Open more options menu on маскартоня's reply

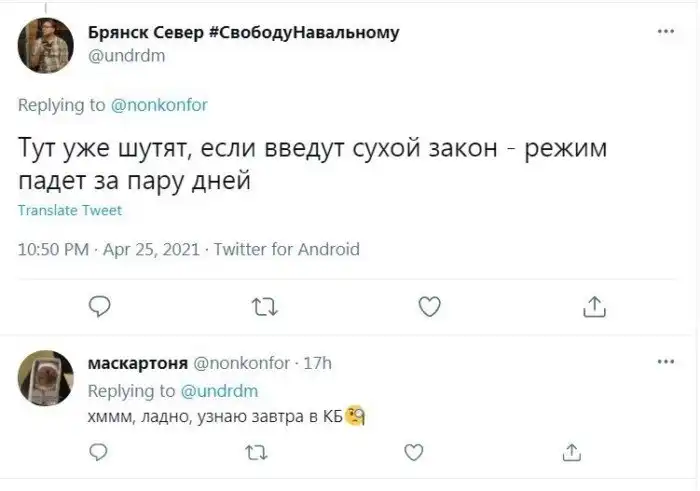pos(665,361)
